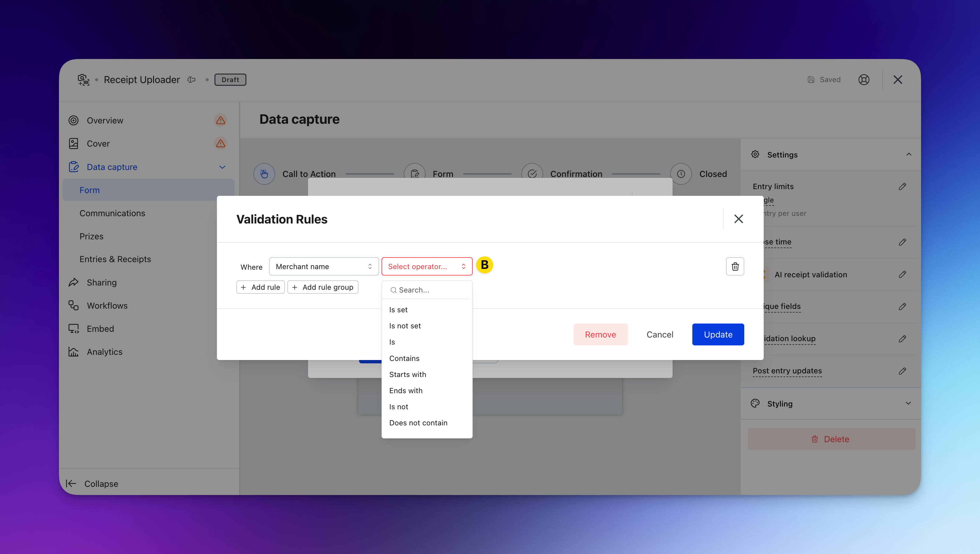Click the Closed stage clock icon
Screen dimensions: 980x554
680,174
